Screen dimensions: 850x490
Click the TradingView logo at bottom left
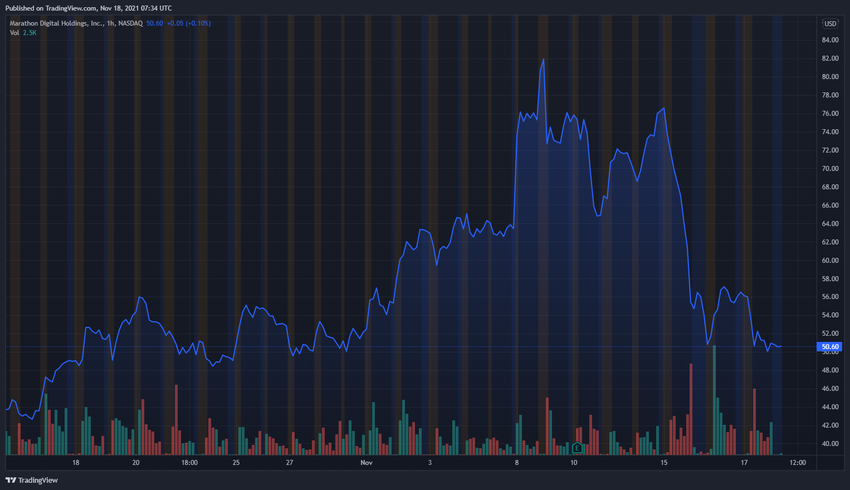pyautogui.click(x=31, y=480)
